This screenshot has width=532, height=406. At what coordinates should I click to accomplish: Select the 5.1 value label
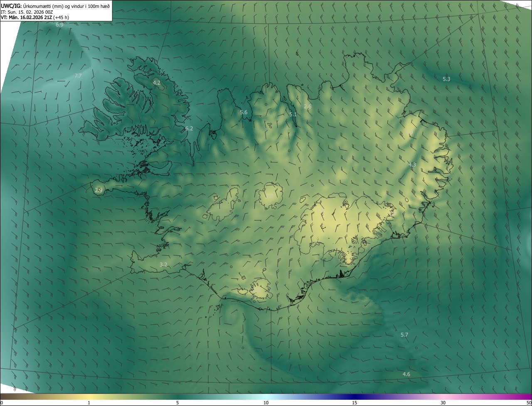[293, 114]
